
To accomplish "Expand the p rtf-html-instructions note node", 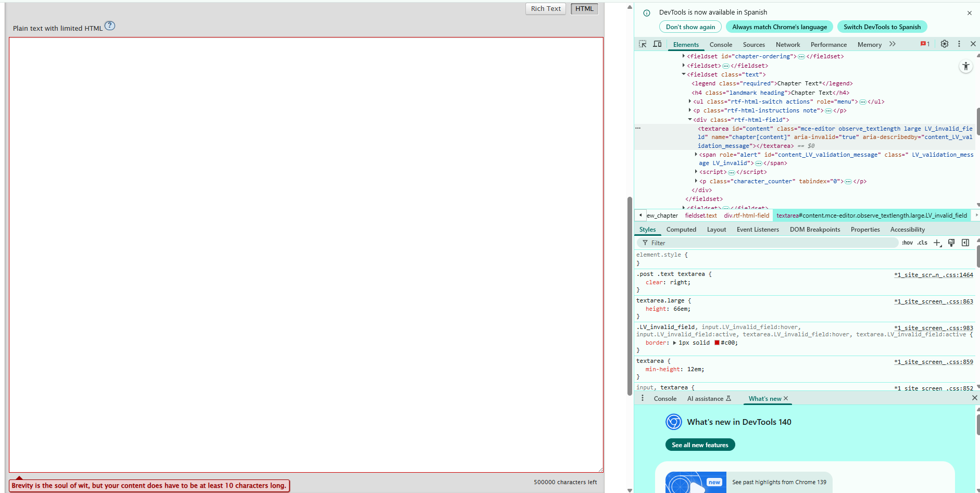I will [690, 110].
